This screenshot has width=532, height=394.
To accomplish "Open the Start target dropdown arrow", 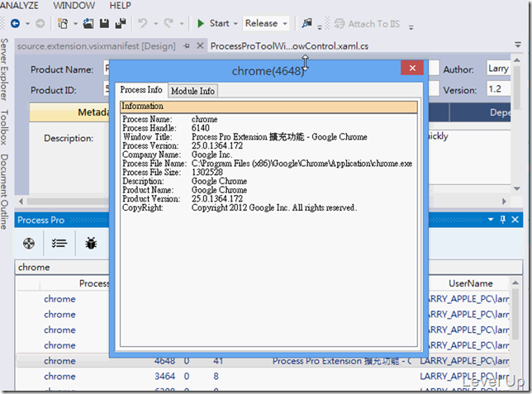I will pos(235,24).
